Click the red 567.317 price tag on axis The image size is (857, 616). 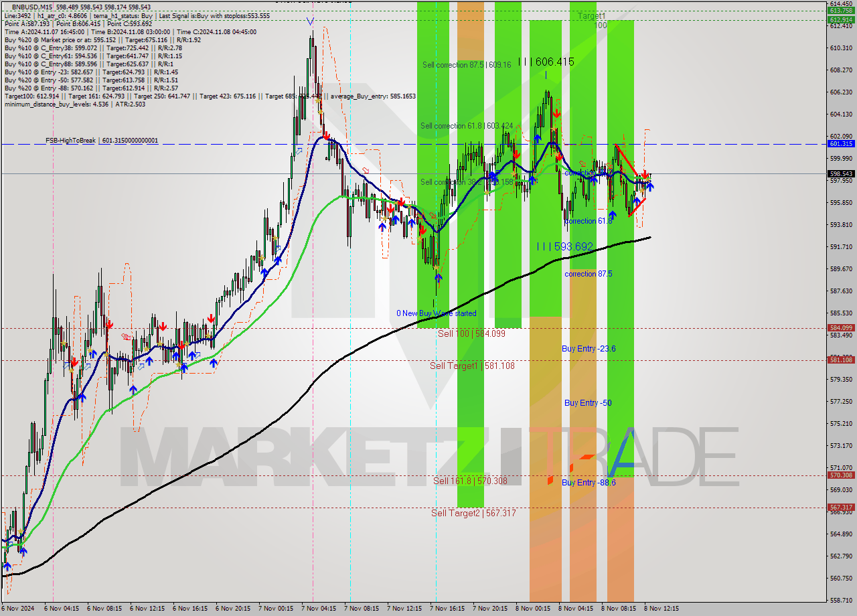click(x=841, y=507)
